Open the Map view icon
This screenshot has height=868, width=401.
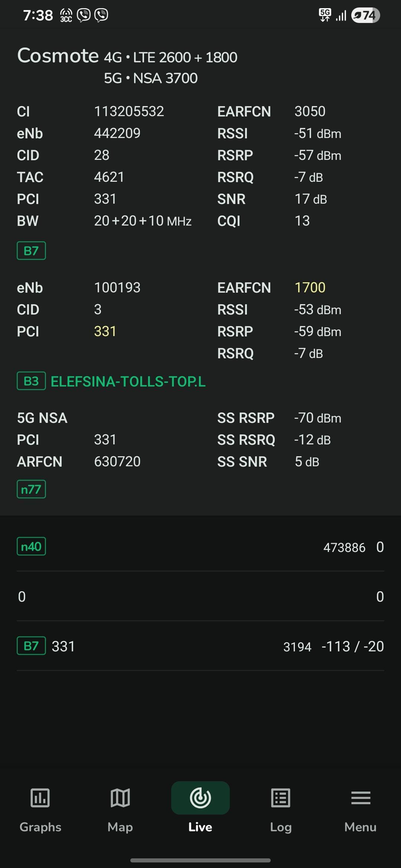pyautogui.click(x=120, y=798)
